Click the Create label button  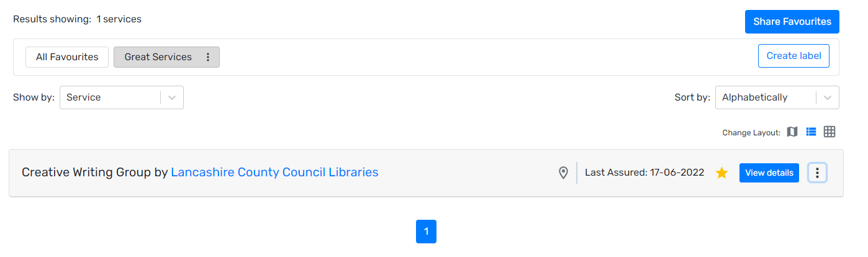click(x=793, y=56)
